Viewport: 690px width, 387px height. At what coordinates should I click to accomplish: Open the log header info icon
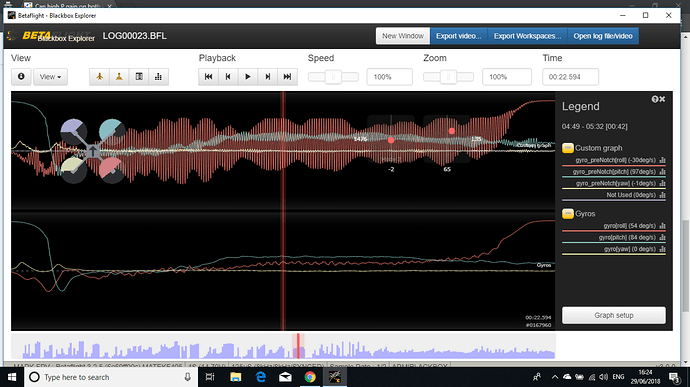(21, 77)
